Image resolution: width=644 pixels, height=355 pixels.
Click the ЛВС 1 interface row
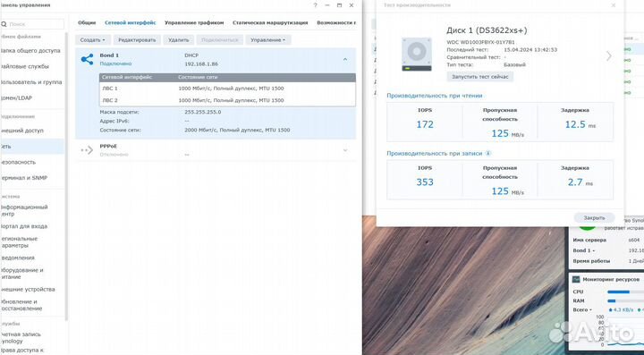pyautogui.click(x=227, y=89)
